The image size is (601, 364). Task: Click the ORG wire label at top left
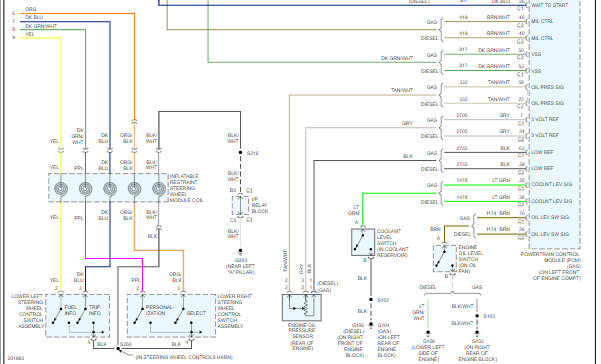pyautogui.click(x=31, y=9)
